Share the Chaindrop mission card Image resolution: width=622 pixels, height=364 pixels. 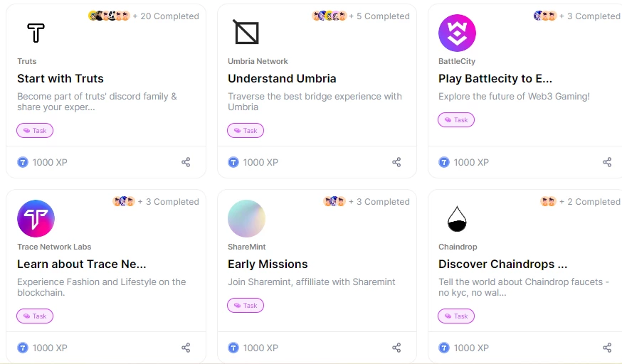[x=607, y=348]
